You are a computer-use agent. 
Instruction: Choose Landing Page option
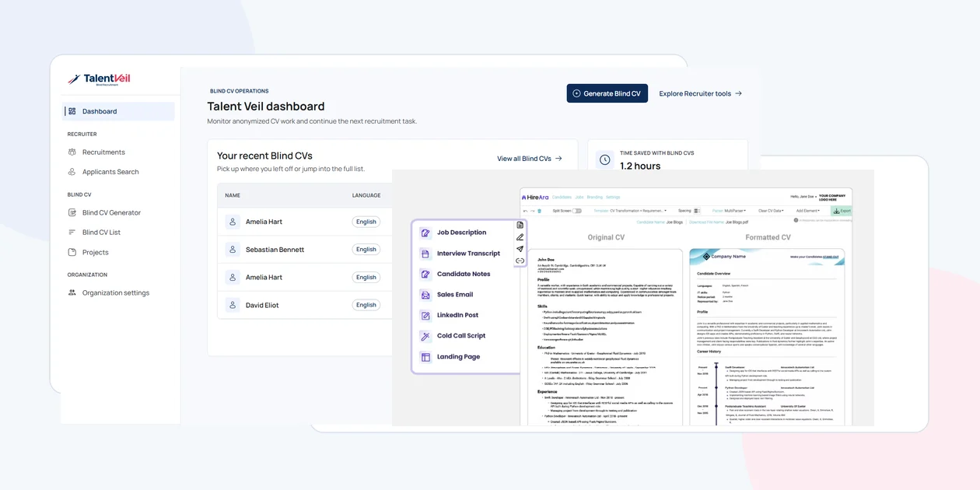(x=458, y=357)
